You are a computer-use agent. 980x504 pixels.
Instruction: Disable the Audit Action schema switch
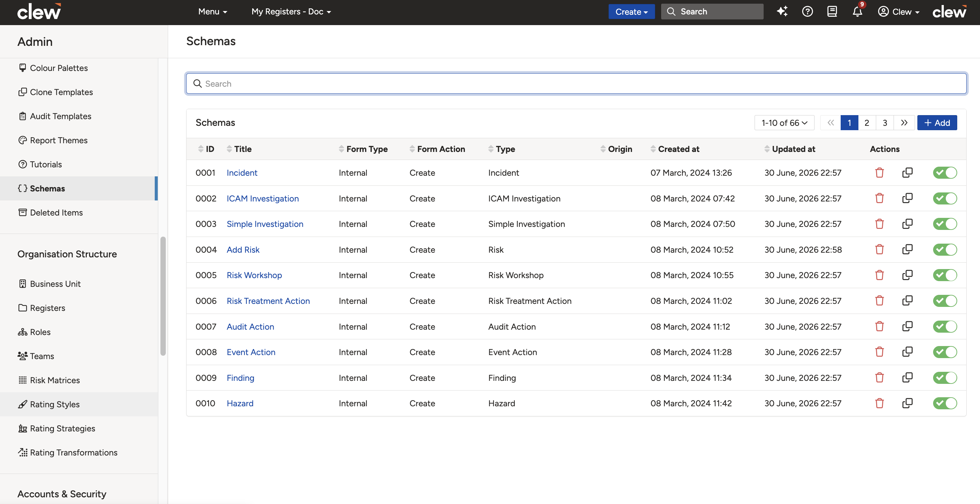(x=944, y=327)
